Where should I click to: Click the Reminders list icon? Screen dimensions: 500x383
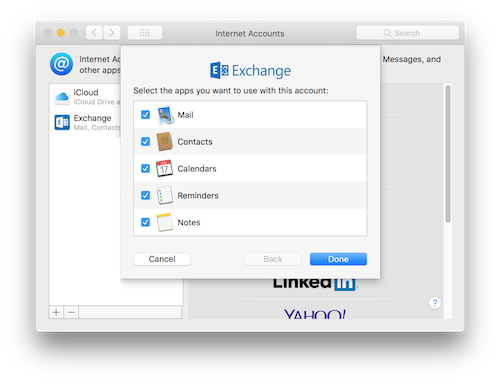tap(165, 195)
